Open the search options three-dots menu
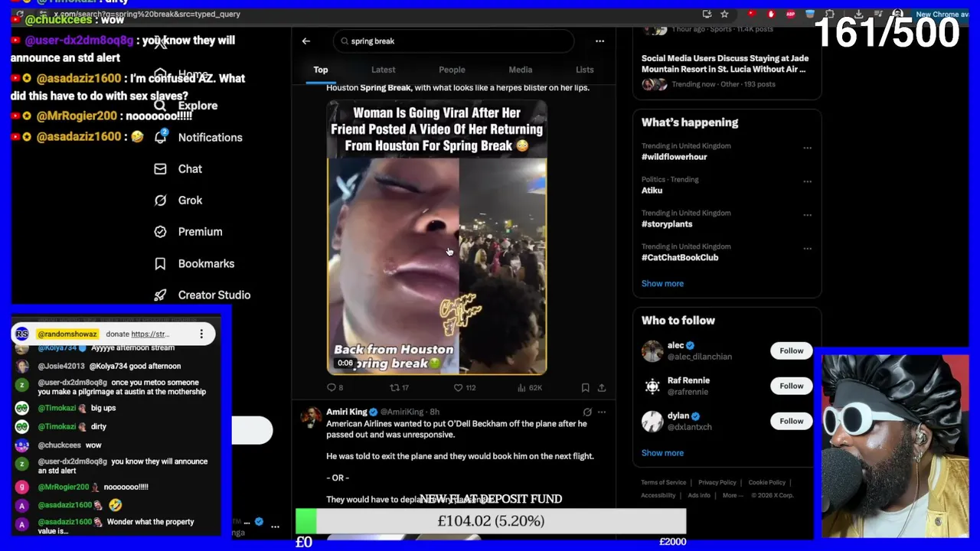This screenshot has height=551, width=980. pyautogui.click(x=599, y=41)
